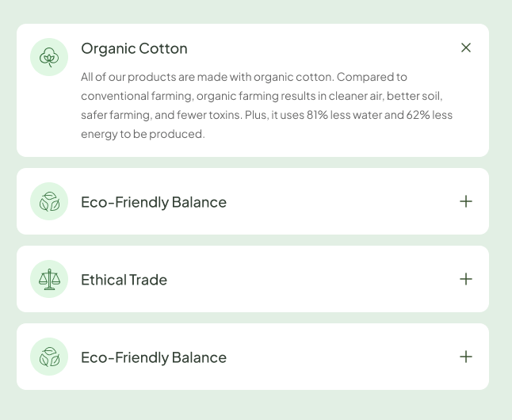This screenshot has height=420, width=512.
Task: Collapse Organic Cotton with the X icon
Action: 466,48
